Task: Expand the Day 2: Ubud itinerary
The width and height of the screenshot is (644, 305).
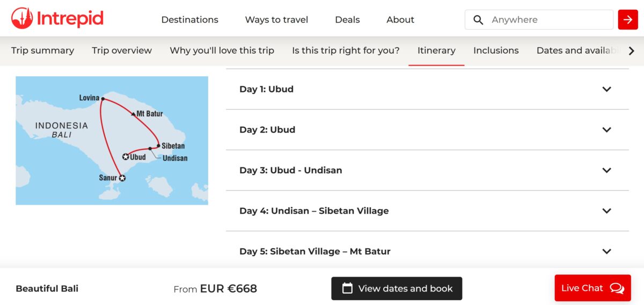Action: 427,129
